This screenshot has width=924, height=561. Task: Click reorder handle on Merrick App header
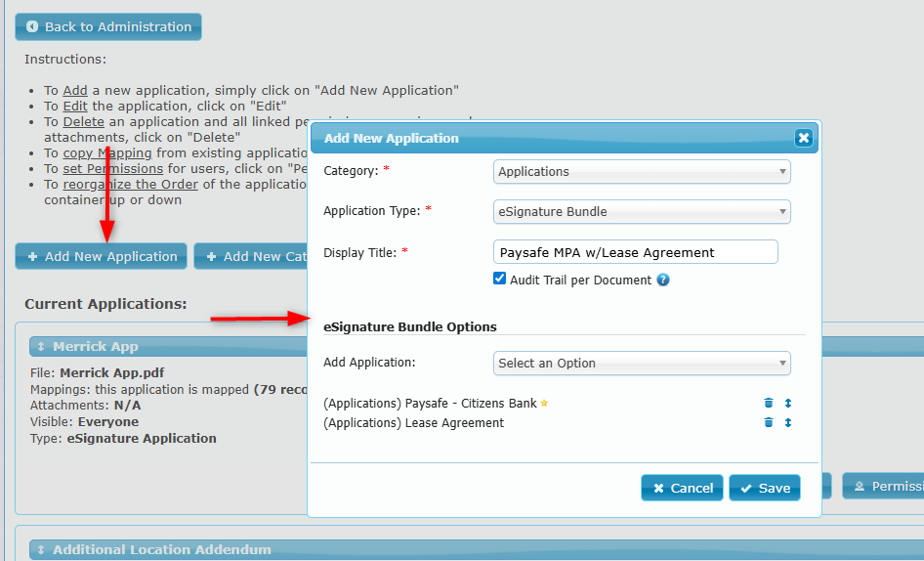[x=41, y=347]
